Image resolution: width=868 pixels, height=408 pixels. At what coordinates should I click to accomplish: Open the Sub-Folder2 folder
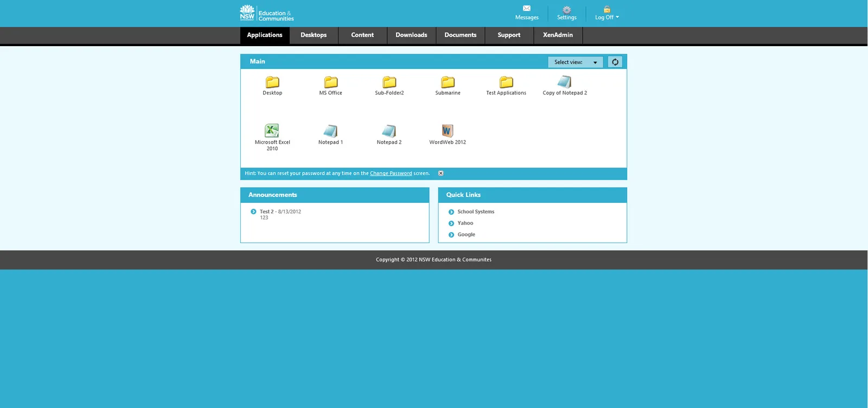click(x=390, y=82)
